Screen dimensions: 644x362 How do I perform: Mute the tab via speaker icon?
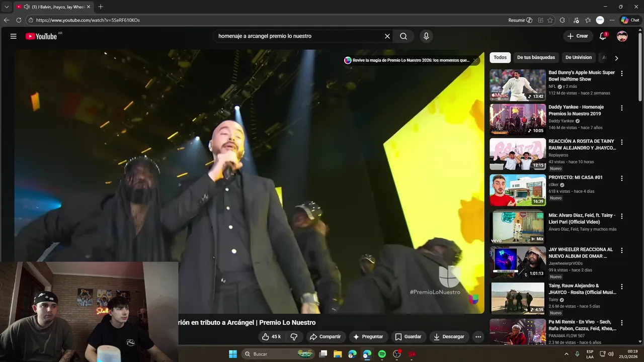[x=27, y=7]
